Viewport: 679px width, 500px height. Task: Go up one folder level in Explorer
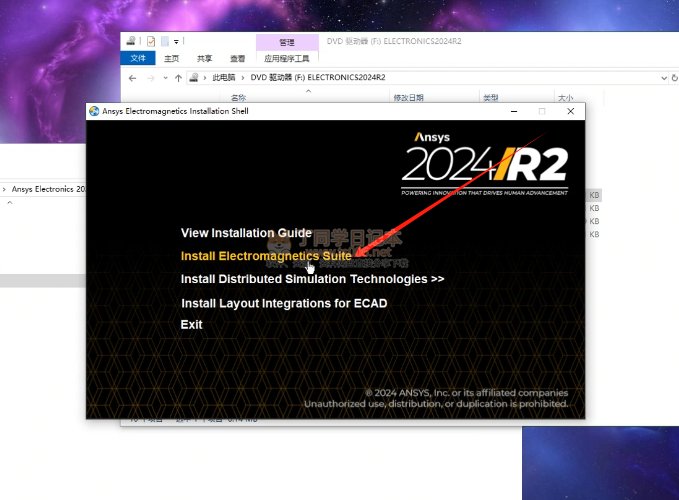click(178, 78)
